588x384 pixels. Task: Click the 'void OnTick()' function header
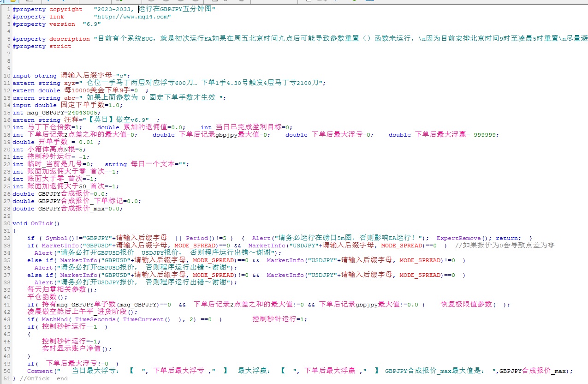tap(36, 223)
